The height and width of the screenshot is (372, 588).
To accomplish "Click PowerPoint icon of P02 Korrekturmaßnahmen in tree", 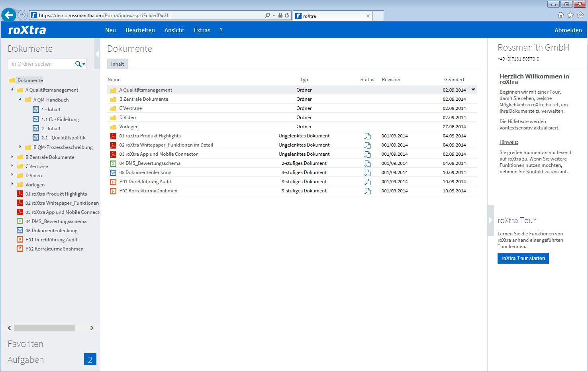I will pyautogui.click(x=20, y=249).
